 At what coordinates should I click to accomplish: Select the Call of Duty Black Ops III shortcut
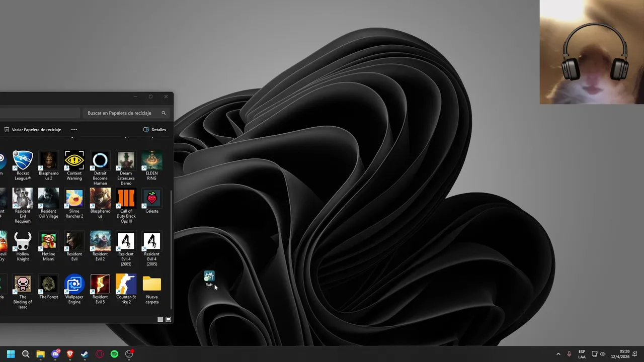tap(126, 206)
